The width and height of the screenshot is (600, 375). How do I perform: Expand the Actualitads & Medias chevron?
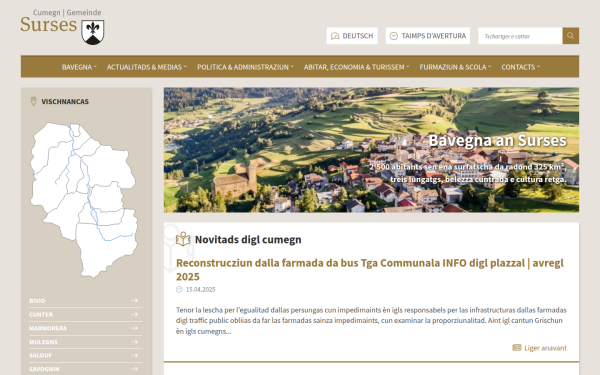click(185, 67)
